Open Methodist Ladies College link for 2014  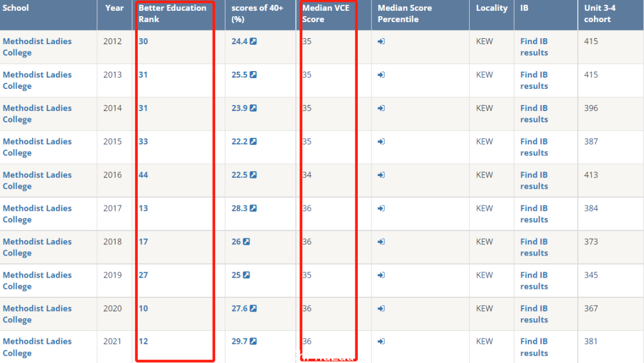click(x=37, y=113)
